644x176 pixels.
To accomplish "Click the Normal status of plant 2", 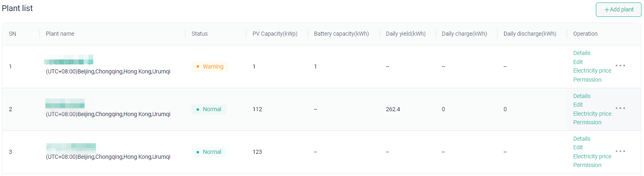I will click(x=209, y=109).
